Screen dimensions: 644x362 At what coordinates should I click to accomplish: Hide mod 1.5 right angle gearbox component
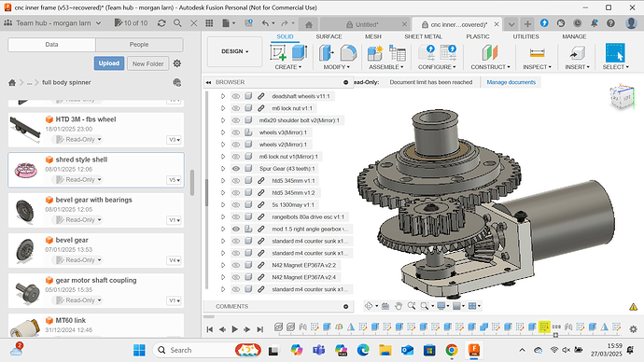pyautogui.click(x=236, y=229)
